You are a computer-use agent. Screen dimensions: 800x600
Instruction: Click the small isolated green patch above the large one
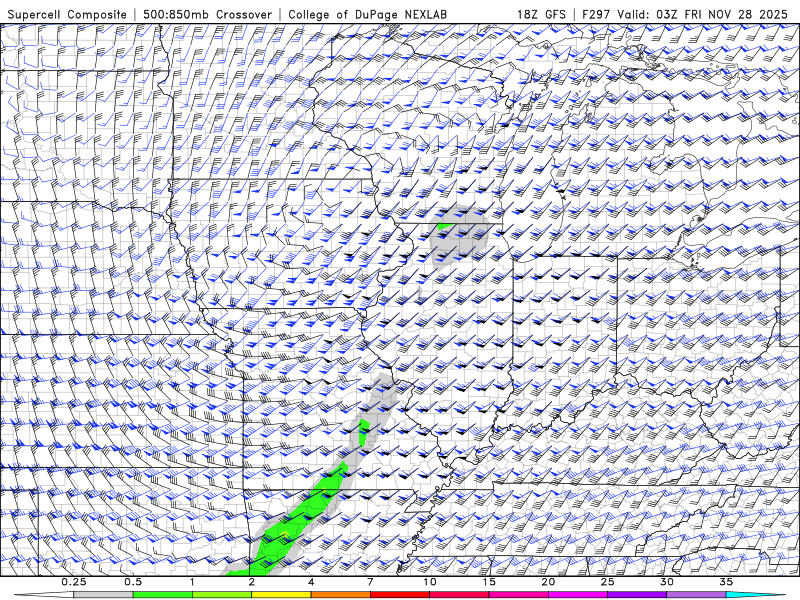[364, 432]
